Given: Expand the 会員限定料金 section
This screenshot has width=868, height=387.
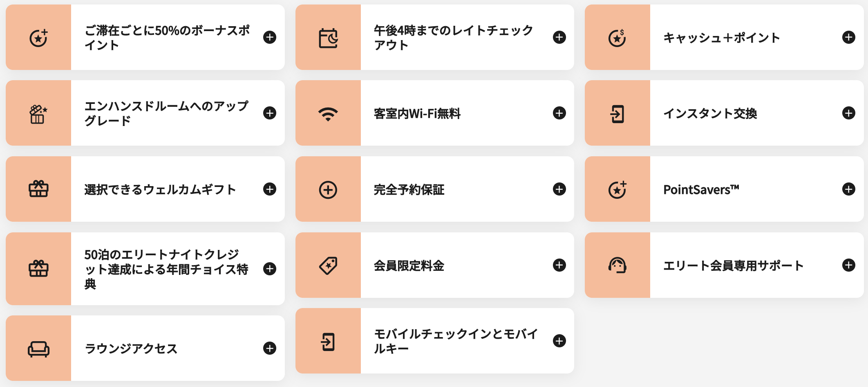Looking at the screenshot, I should point(559,265).
